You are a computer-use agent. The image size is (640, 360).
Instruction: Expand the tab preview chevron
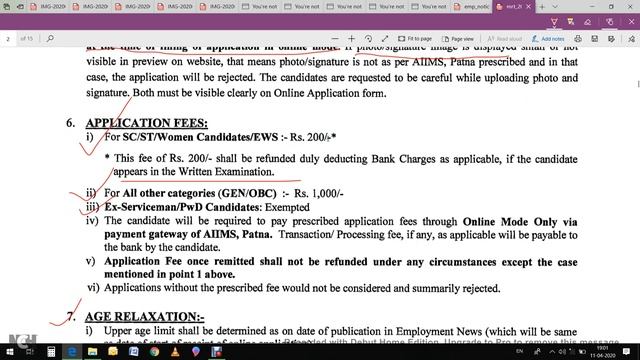coord(555,7)
